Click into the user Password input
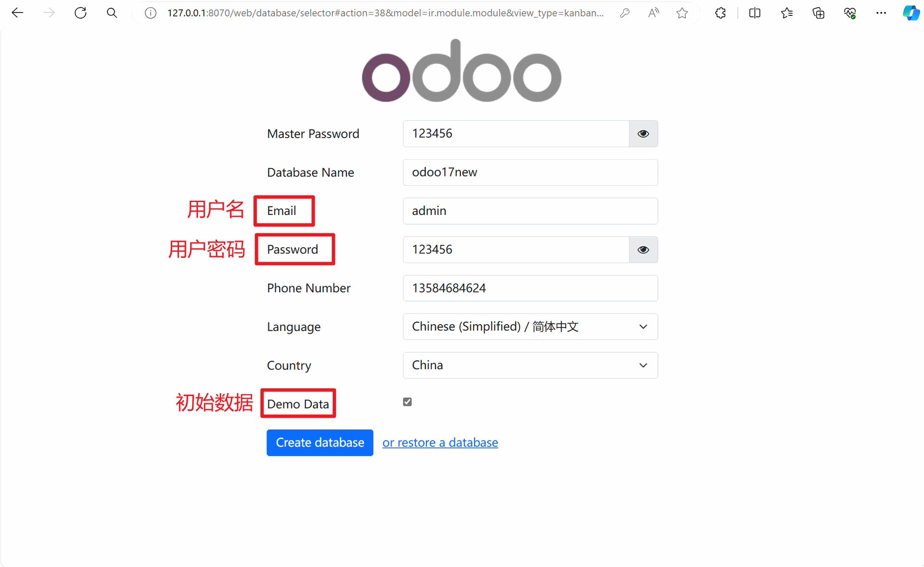Viewport: 924px width, 567px height. [x=516, y=250]
